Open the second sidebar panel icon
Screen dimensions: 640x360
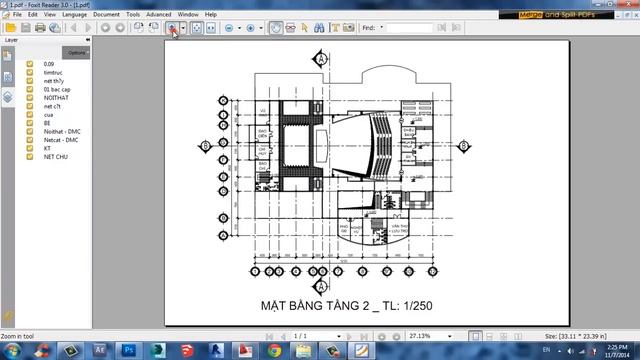[x=7, y=77]
